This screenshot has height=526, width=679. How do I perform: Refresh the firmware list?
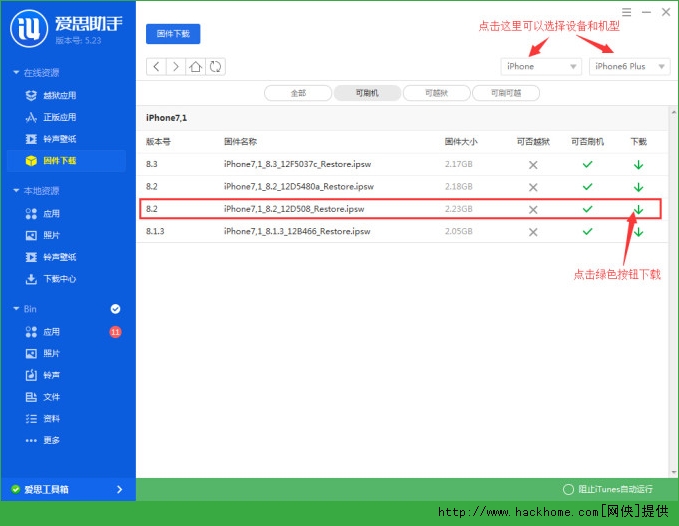(215, 66)
